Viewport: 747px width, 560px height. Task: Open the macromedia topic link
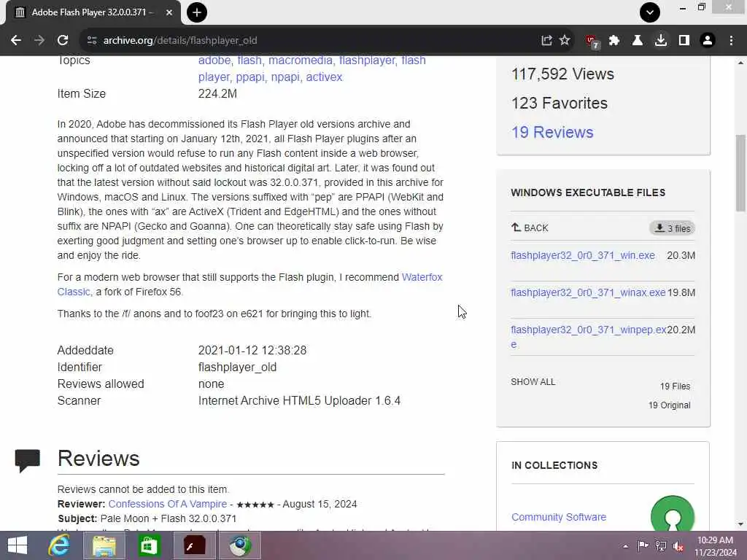click(x=300, y=61)
